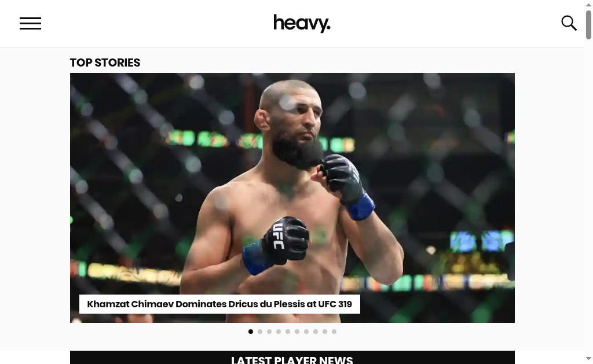
Task: Click the Latest Player News banner
Action: pos(292,358)
